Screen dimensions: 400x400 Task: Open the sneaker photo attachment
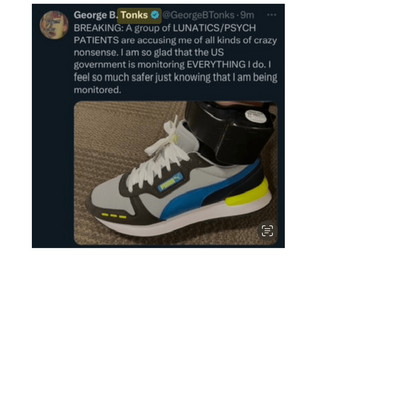click(x=176, y=173)
